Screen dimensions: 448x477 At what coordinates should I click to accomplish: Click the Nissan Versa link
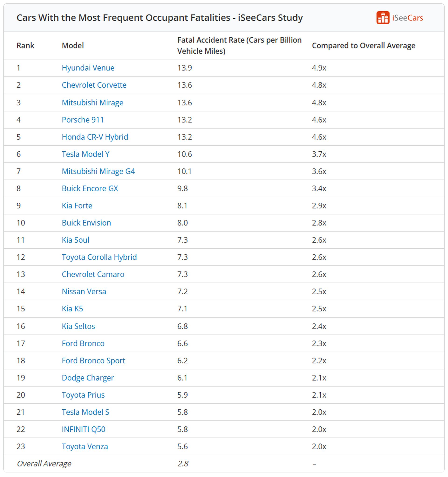pyautogui.click(x=84, y=292)
